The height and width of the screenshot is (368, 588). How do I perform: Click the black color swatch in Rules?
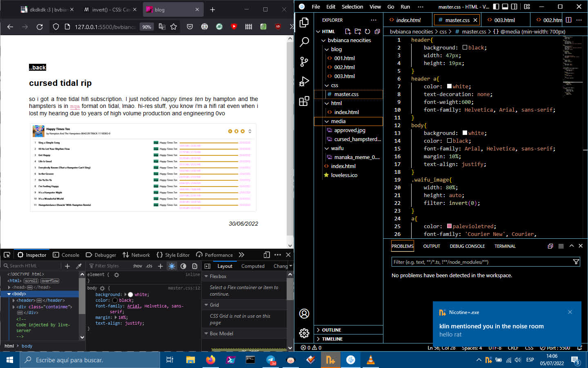pyautogui.click(x=115, y=300)
